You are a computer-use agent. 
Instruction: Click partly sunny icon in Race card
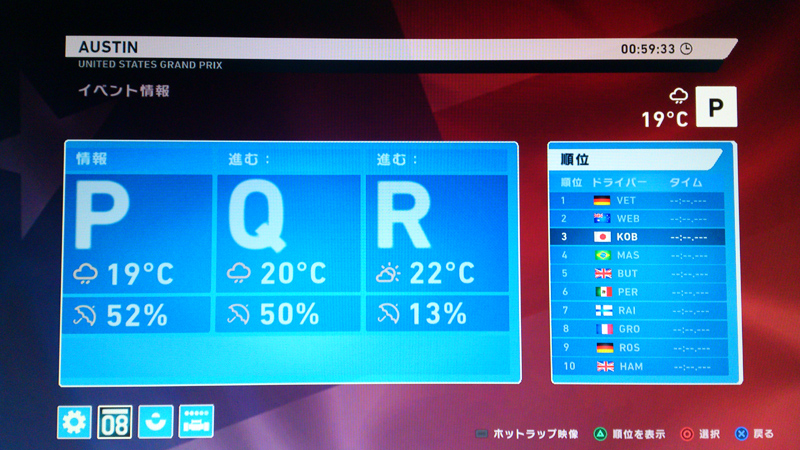[x=388, y=273]
